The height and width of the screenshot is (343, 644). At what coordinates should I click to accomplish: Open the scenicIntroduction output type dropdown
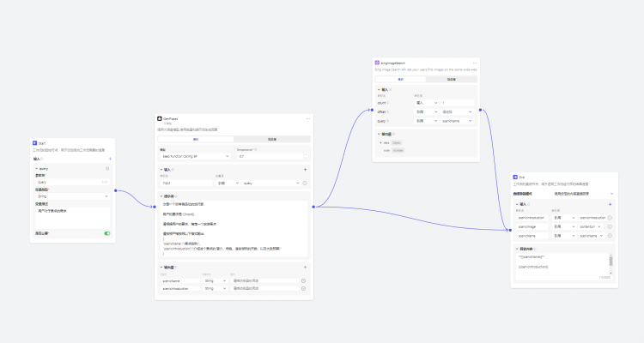(216, 289)
